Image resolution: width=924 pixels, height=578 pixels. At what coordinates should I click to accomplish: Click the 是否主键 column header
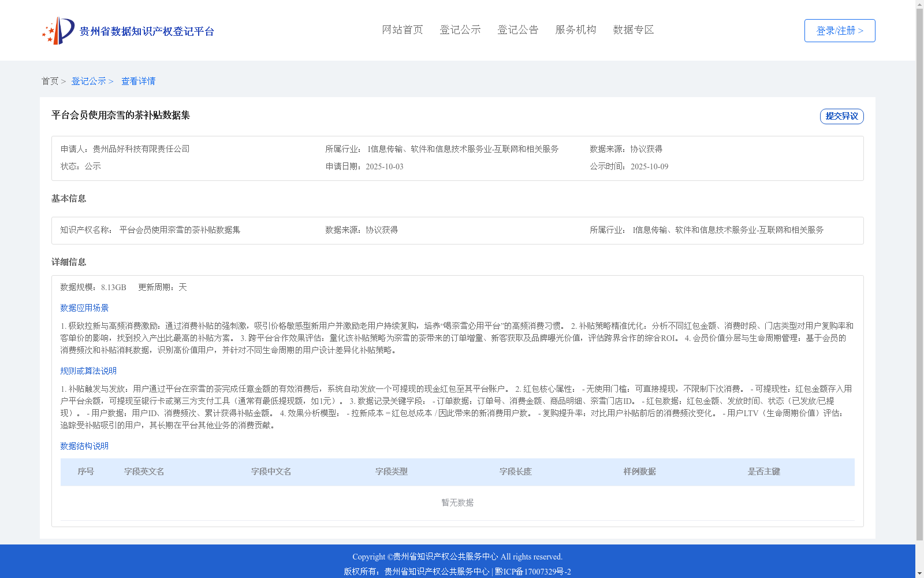coord(764,472)
